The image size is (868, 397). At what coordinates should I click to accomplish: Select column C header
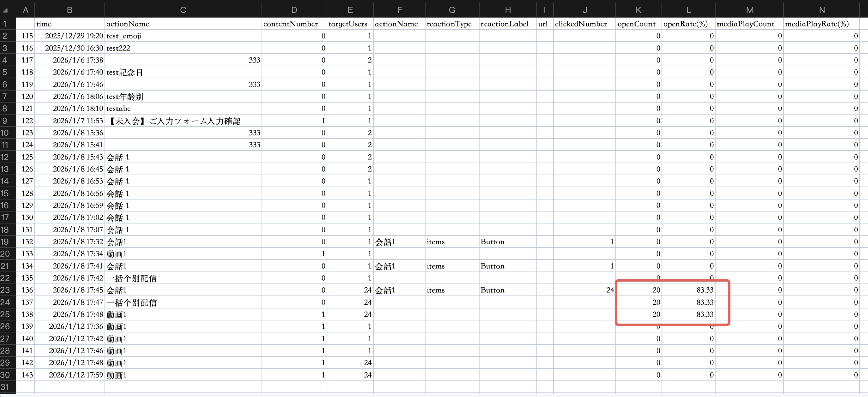click(183, 10)
